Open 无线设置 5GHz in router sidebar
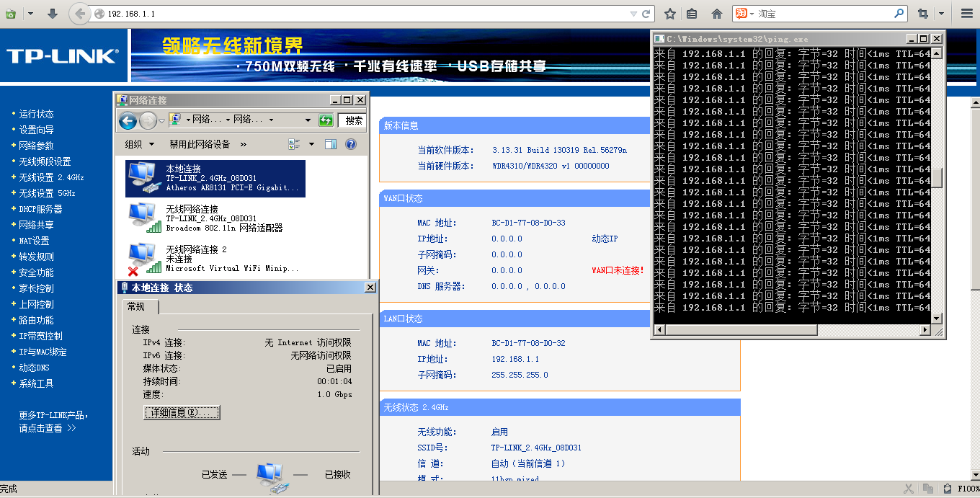 tap(47, 193)
